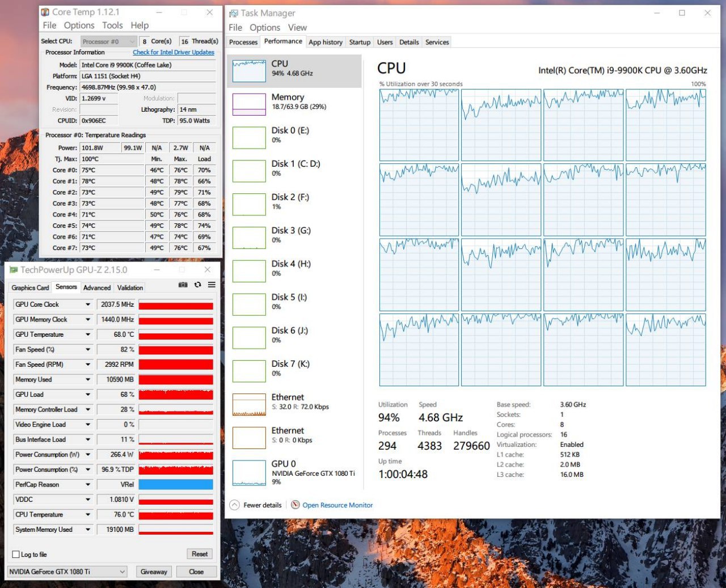
Task: Click the Core Temp Model field
Action: [147, 65]
